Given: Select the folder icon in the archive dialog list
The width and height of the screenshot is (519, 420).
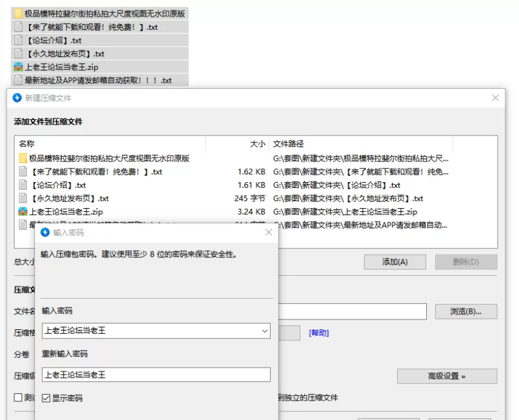Looking at the screenshot, I should (x=23, y=158).
